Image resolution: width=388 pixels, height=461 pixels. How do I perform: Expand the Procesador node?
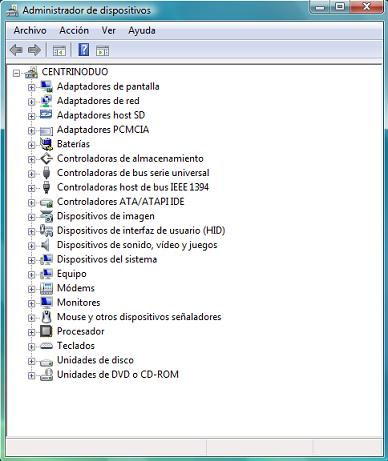[x=31, y=333]
